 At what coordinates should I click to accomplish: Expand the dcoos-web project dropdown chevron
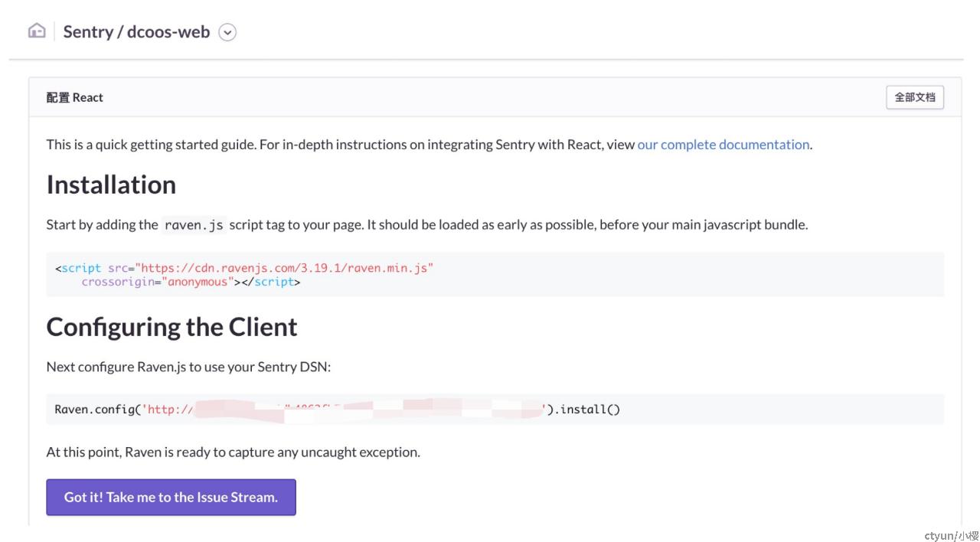point(227,32)
